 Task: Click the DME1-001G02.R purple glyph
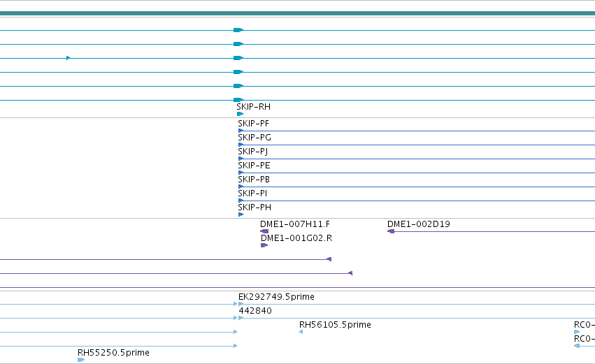(x=264, y=245)
